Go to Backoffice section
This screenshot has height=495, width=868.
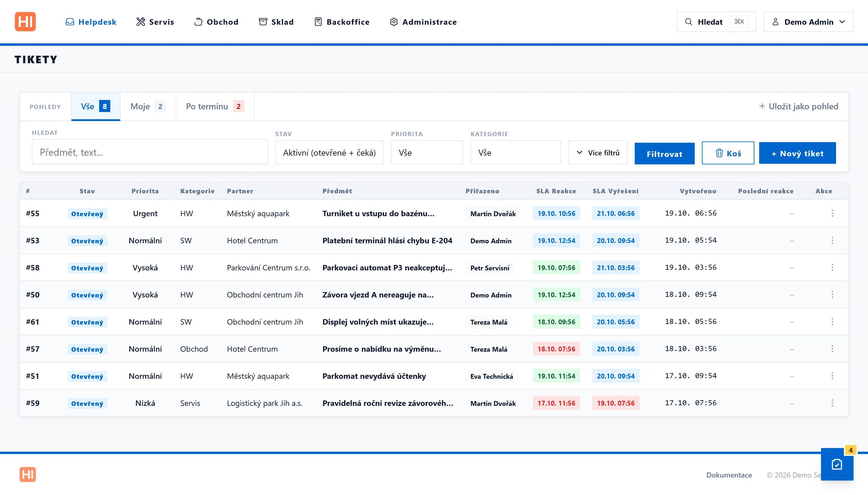coord(342,22)
